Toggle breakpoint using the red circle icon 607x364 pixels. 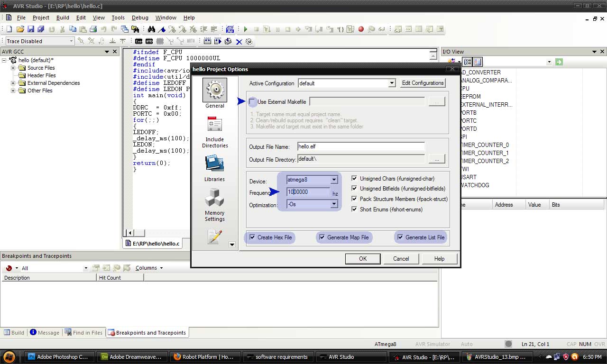pyautogui.click(x=361, y=29)
